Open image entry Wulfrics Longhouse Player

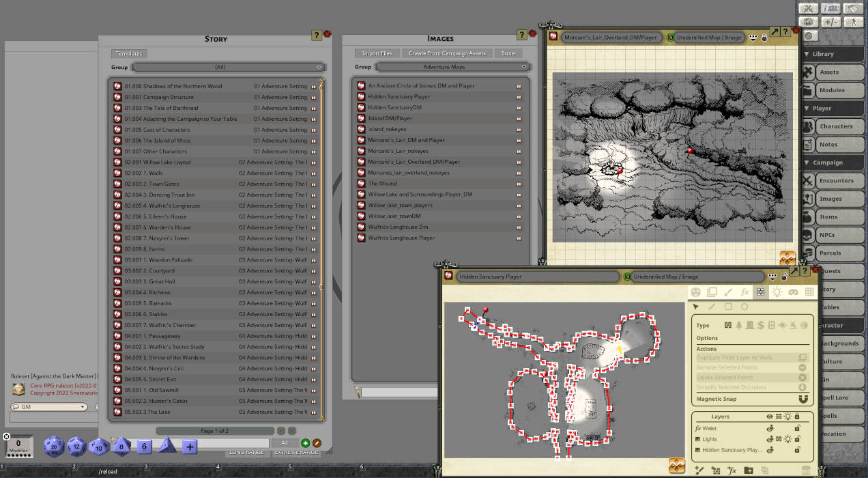point(441,238)
